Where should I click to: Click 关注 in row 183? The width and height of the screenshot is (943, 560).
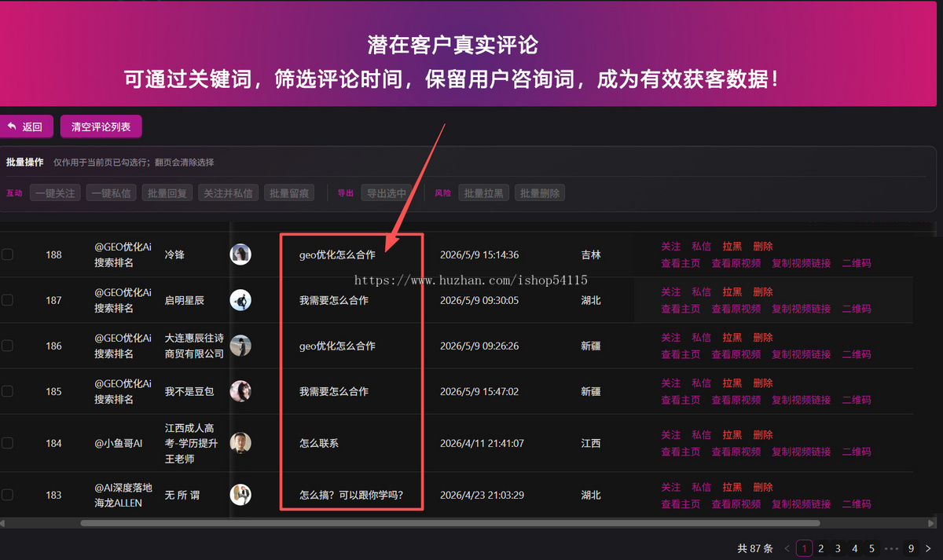671,487
